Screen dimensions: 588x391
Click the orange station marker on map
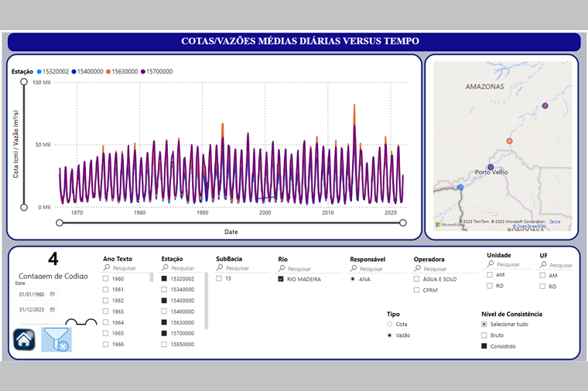click(x=510, y=141)
